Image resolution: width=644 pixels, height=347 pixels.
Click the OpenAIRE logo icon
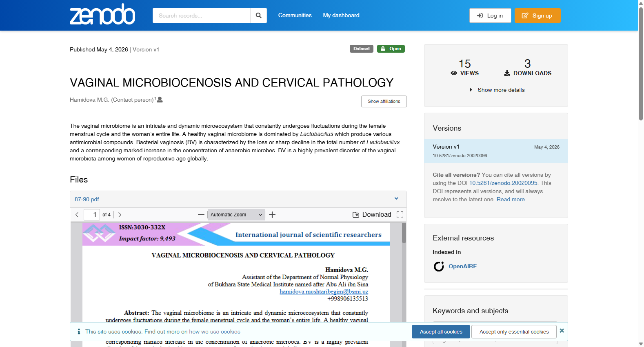tap(439, 266)
